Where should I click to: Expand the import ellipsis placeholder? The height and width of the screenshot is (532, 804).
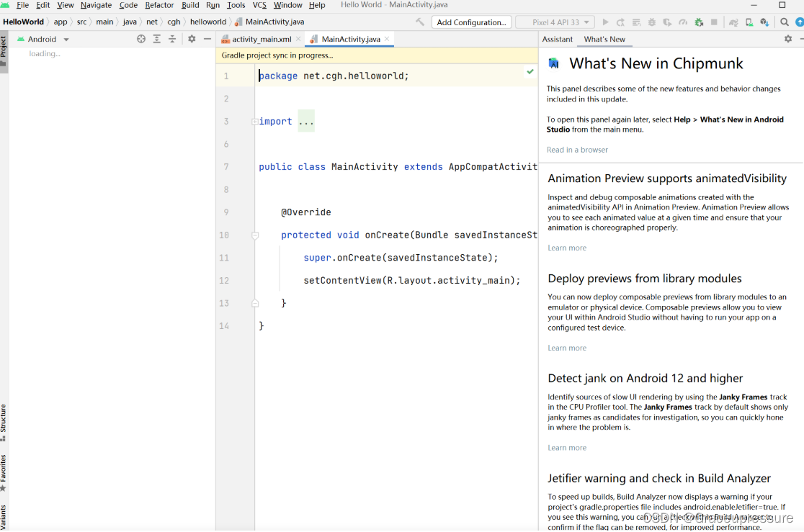pos(306,122)
